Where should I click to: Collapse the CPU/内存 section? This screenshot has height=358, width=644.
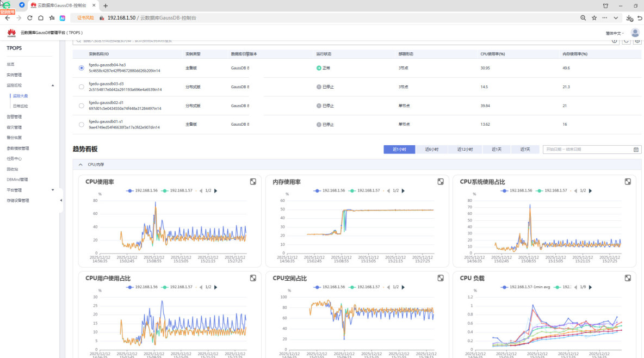click(81, 164)
